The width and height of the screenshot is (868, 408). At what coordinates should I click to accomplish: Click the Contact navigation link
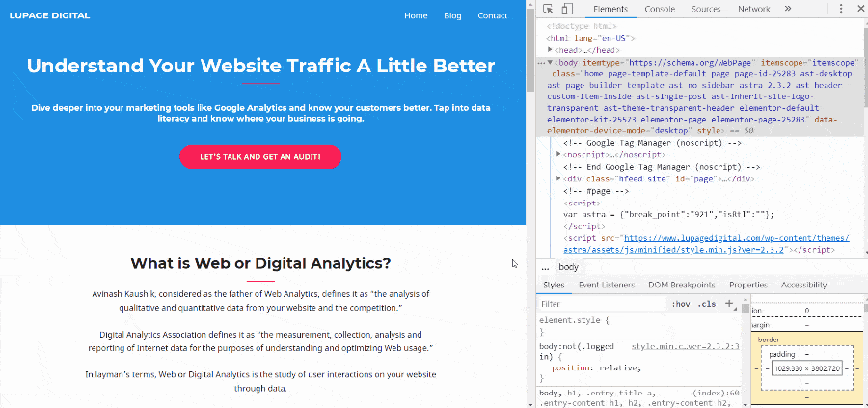(x=492, y=15)
